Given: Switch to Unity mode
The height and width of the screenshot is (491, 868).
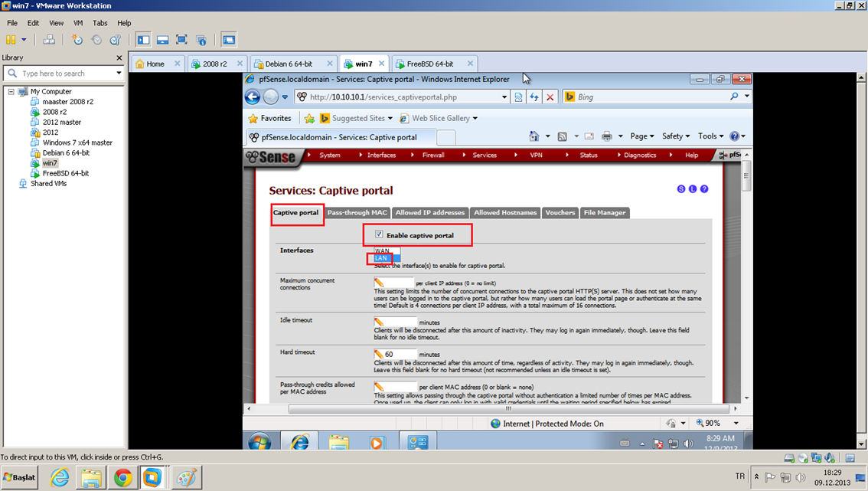Looking at the screenshot, I should pos(201,39).
